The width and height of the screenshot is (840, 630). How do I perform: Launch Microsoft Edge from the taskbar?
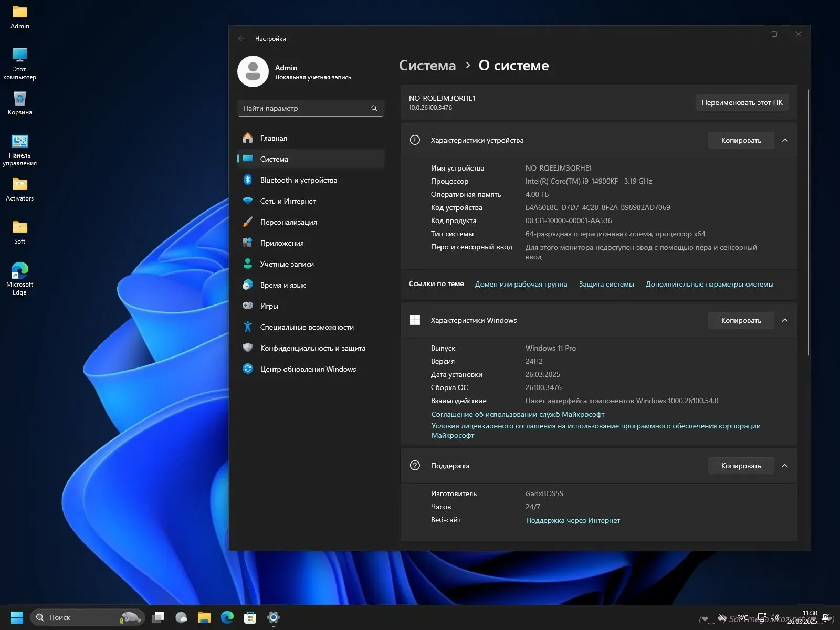[x=227, y=617]
